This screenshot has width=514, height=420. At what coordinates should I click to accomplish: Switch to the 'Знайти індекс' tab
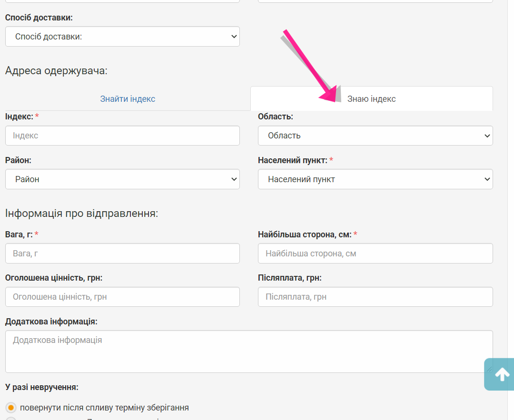point(128,99)
